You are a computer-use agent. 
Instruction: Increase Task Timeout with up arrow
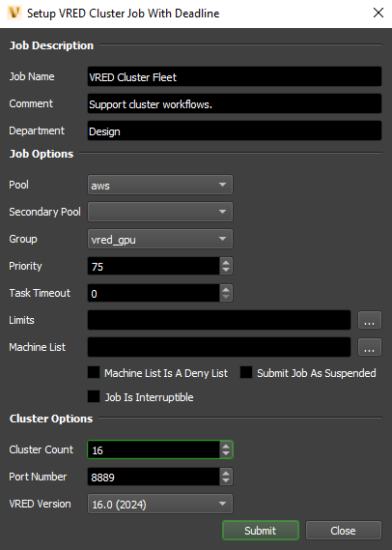point(226,289)
